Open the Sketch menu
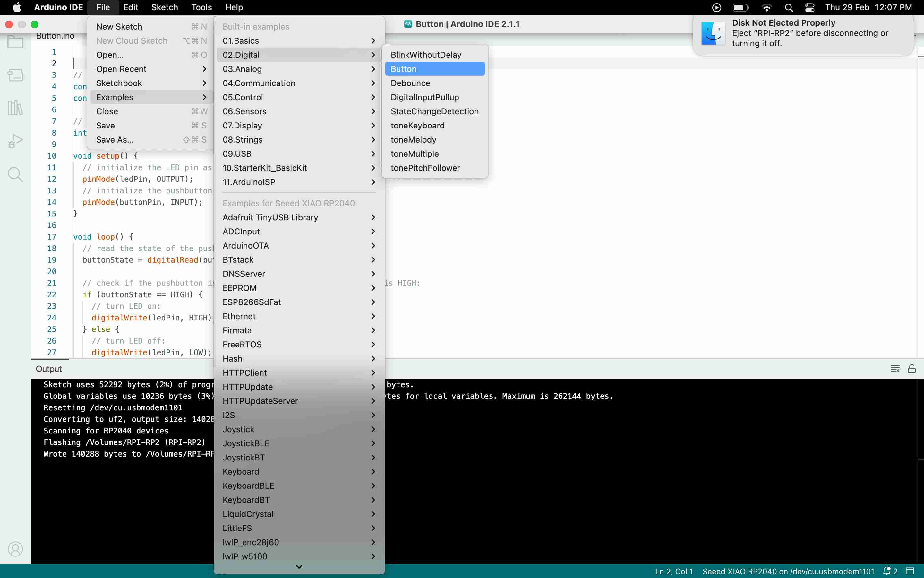The width and height of the screenshot is (924, 578). pyautogui.click(x=165, y=7)
